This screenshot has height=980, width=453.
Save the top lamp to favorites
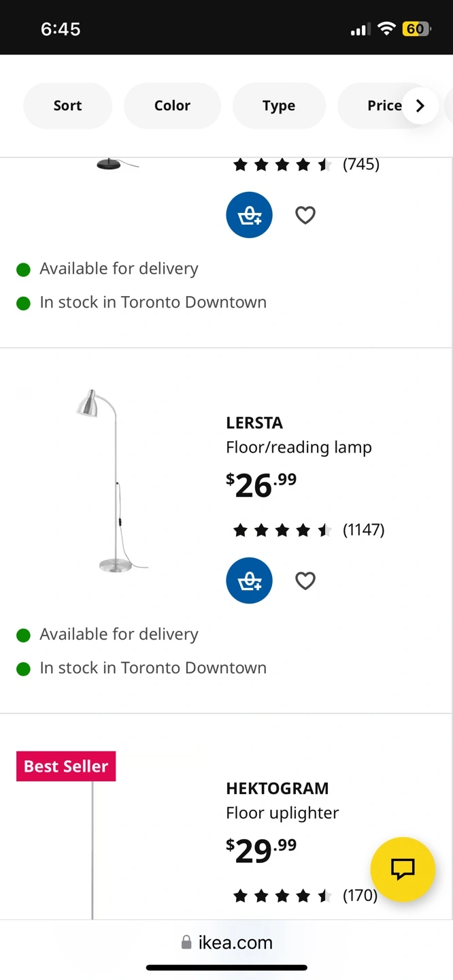305,215
